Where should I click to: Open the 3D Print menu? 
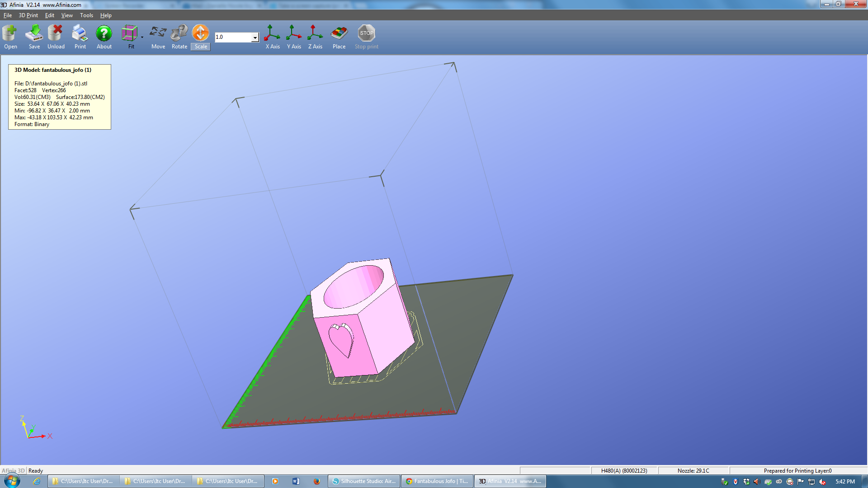point(28,15)
